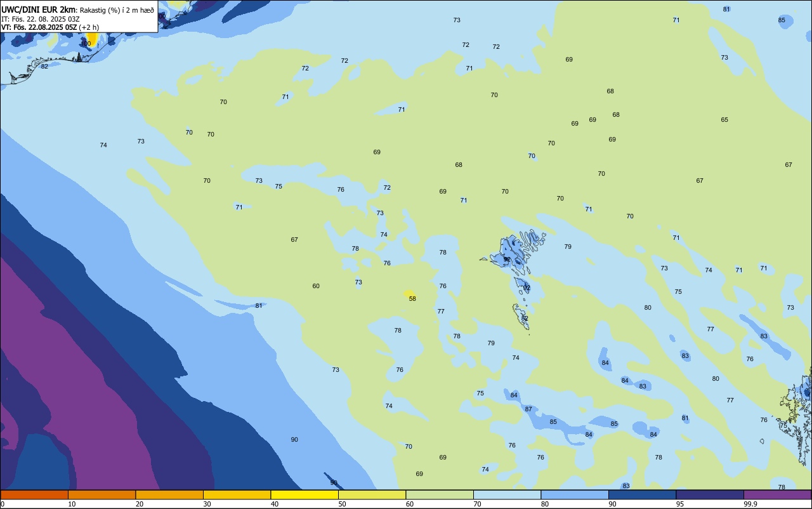Click the '95' tick label on the legend
The height and width of the screenshot is (509, 812).
pyautogui.click(x=680, y=504)
